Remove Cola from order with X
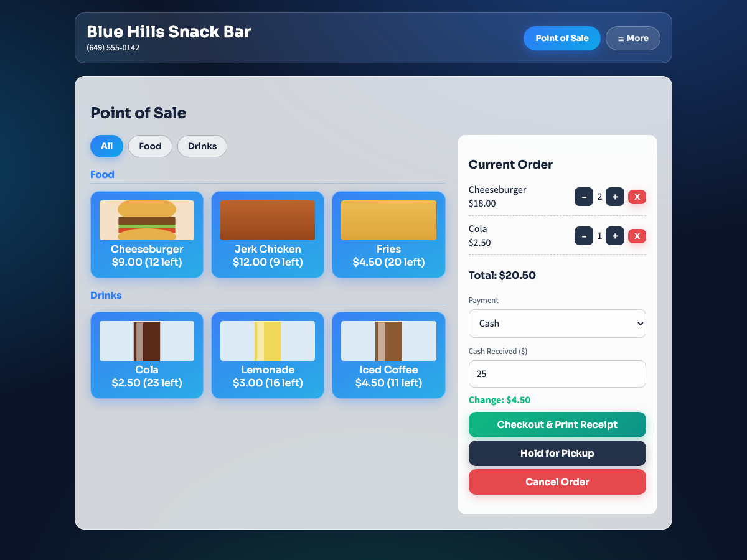The width and height of the screenshot is (747, 560). coord(637,236)
